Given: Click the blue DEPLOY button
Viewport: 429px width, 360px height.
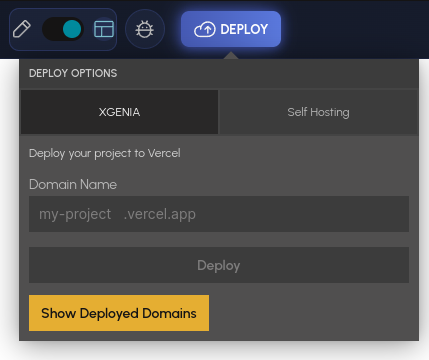Looking at the screenshot, I should [x=231, y=29].
